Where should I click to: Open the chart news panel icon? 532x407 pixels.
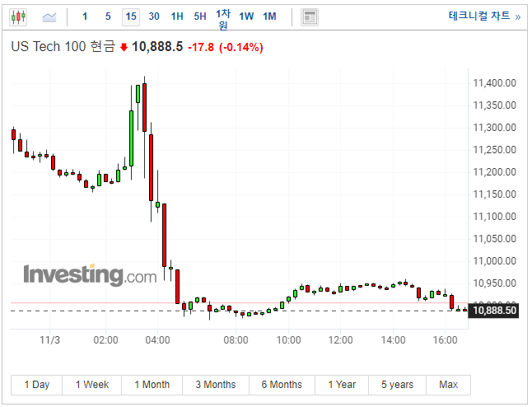310,17
